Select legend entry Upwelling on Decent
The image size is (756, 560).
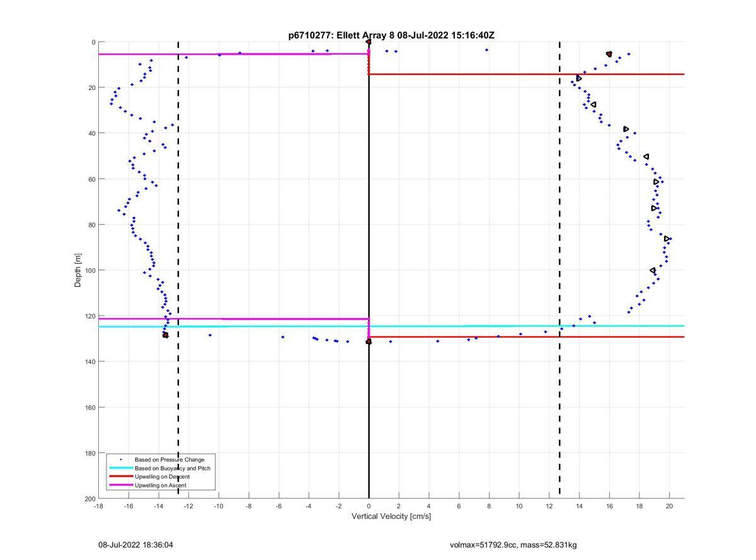[163, 477]
